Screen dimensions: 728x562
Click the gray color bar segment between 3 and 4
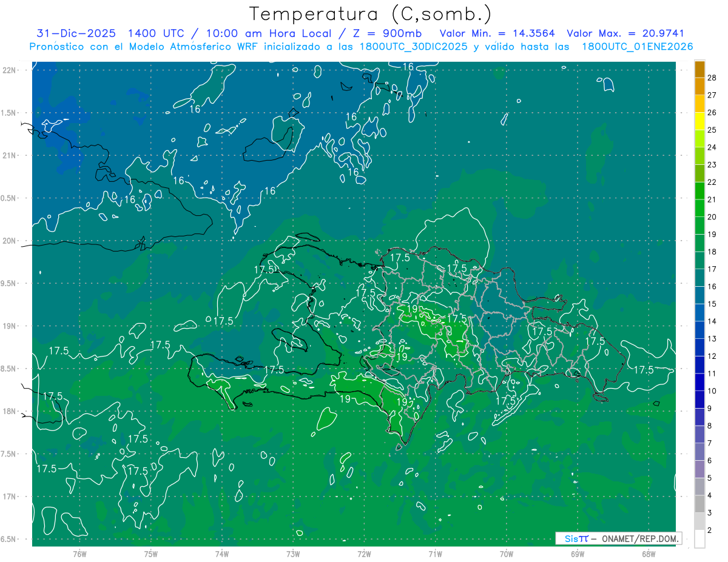tap(699, 504)
